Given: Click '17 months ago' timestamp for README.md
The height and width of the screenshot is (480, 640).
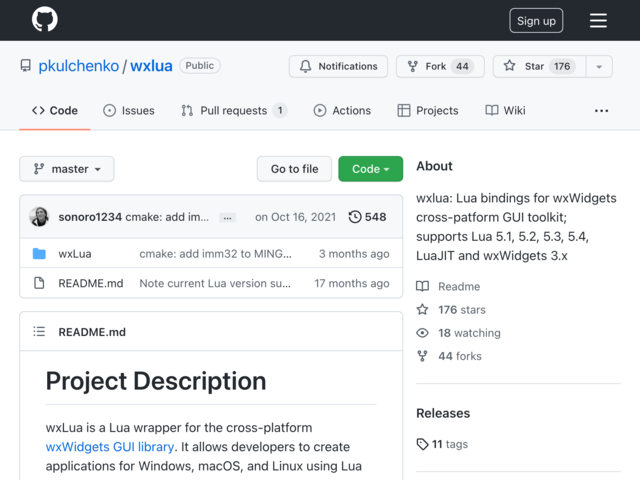Looking at the screenshot, I should click(x=351, y=283).
